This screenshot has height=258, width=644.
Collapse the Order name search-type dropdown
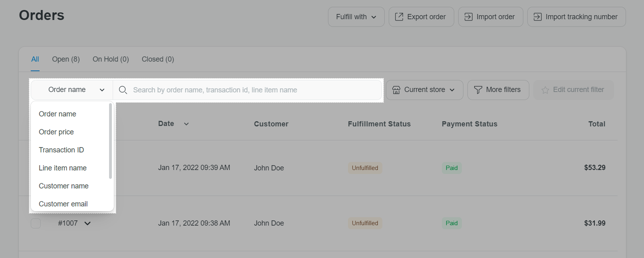point(72,90)
